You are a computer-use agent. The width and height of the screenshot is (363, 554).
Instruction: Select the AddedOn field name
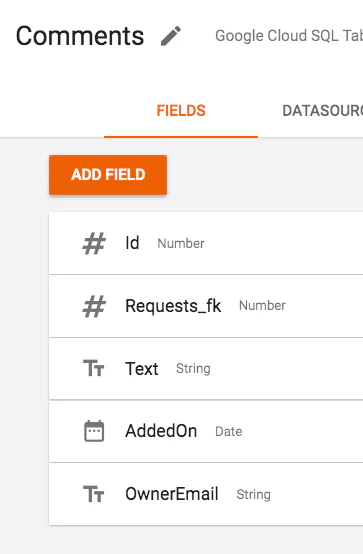tap(161, 431)
